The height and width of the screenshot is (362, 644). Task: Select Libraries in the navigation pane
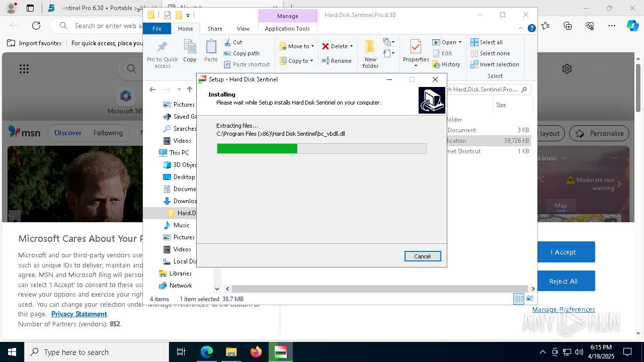175,273
